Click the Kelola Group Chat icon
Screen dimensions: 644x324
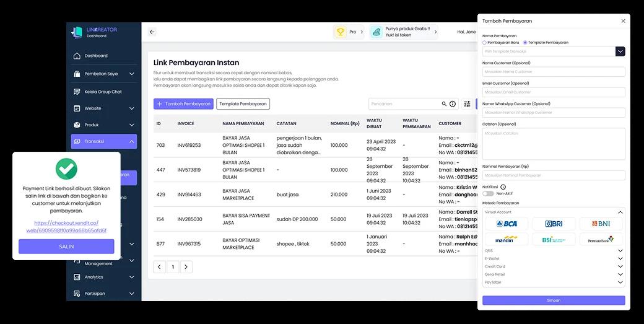pos(77,92)
